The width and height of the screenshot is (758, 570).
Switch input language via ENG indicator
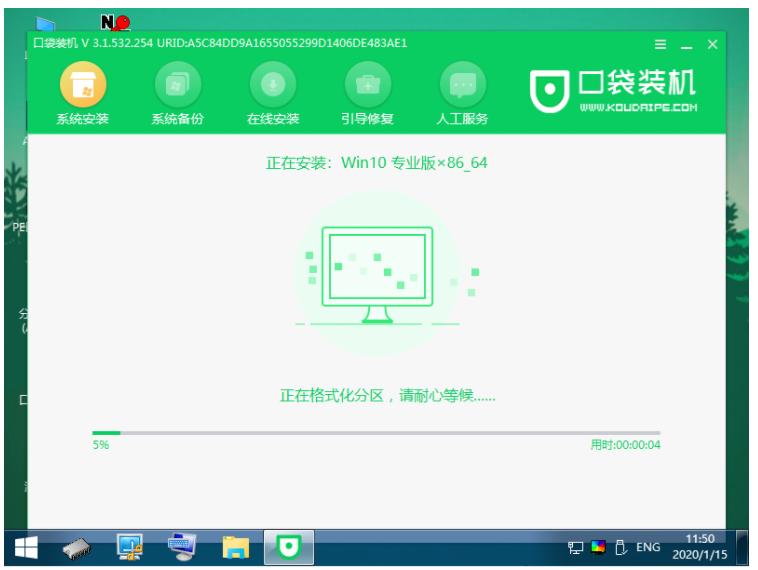(648, 548)
